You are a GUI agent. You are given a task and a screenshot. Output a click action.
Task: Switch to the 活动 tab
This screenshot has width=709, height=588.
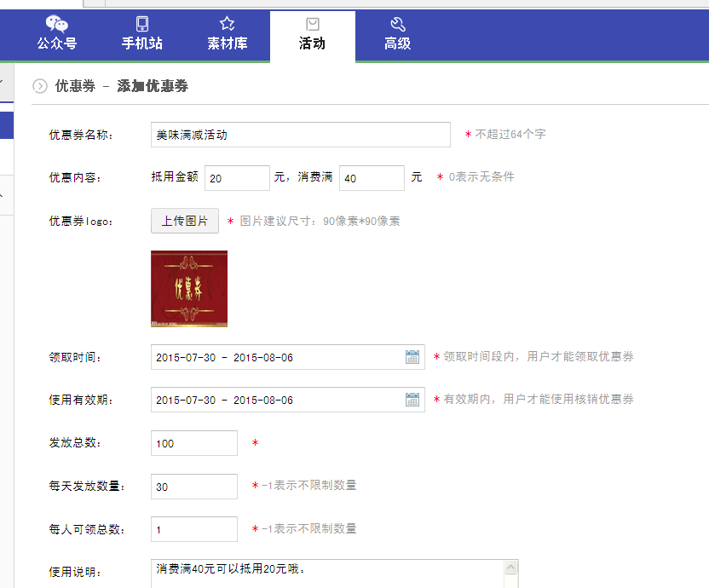tap(312, 36)
